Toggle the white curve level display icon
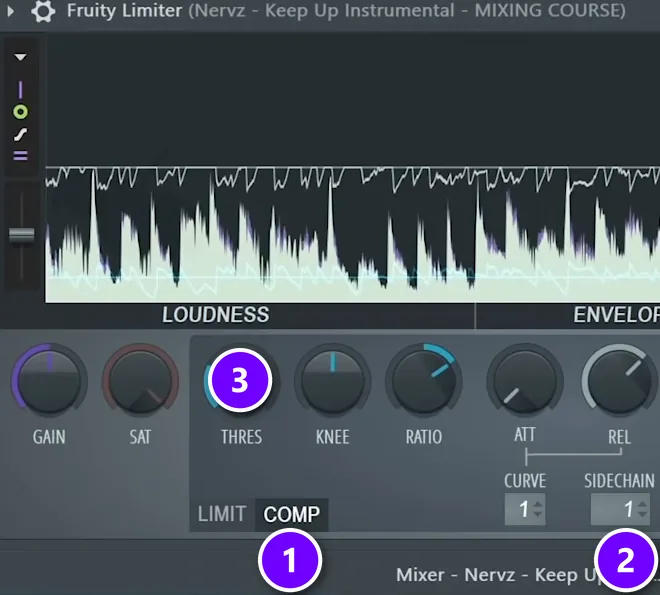 coord(21,135)
